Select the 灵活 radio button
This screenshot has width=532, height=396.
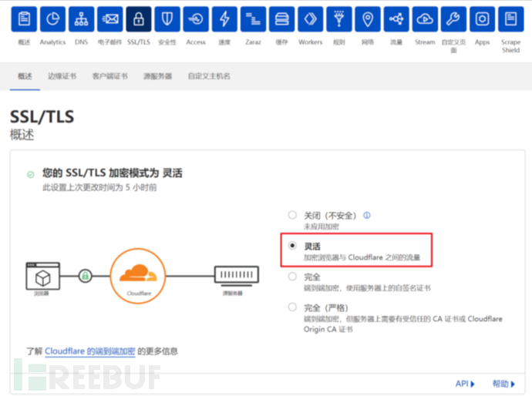[292, 246]
